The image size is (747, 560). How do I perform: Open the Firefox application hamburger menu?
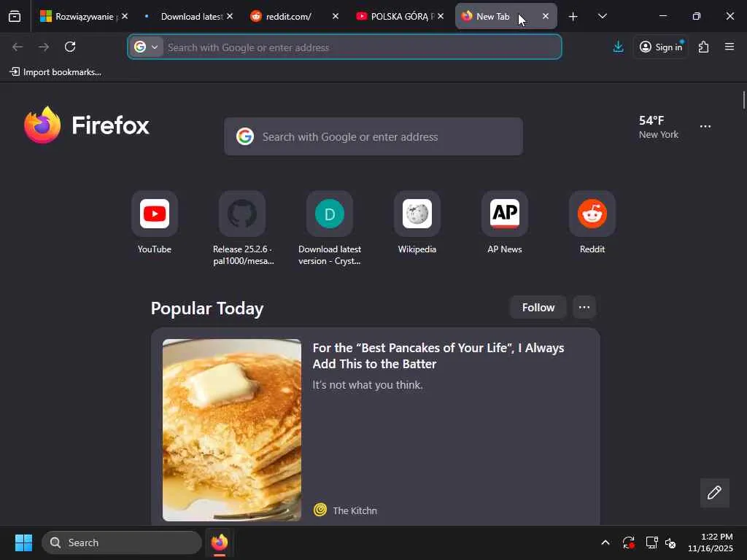(729, 47)
